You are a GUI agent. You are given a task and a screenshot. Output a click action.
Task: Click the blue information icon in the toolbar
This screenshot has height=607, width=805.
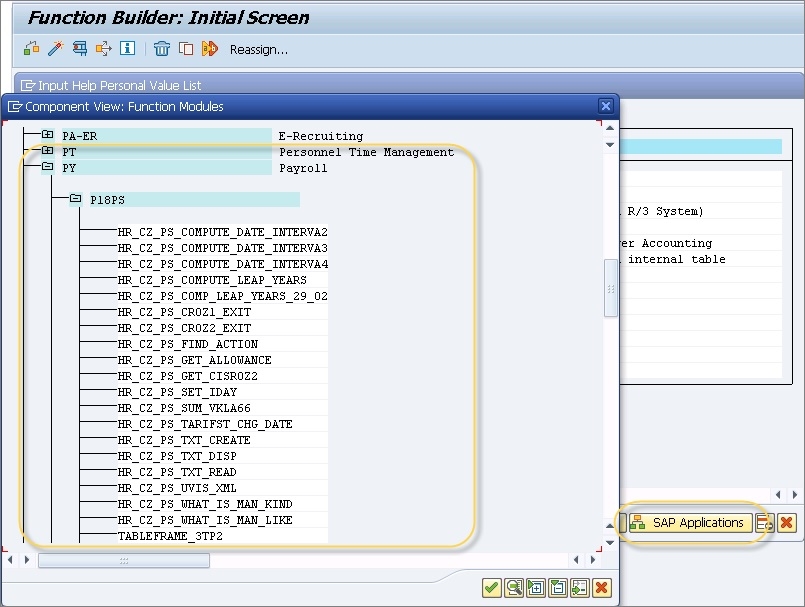click(127, 49)
